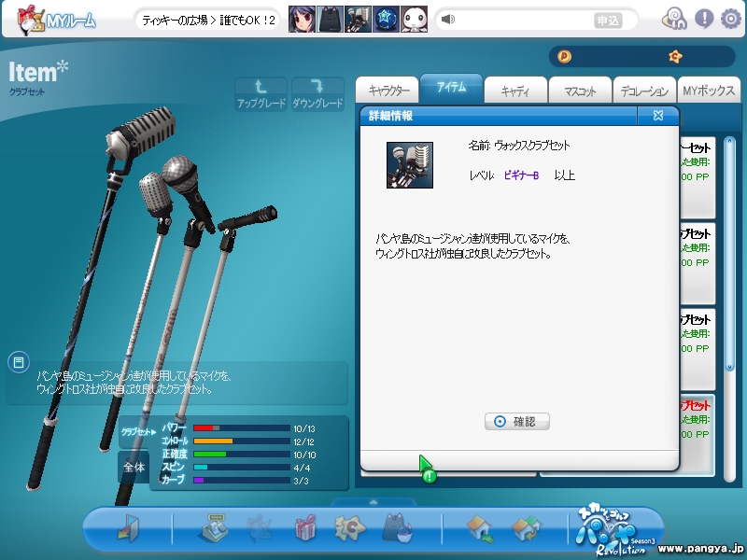Open the cash register shop icon

tap(214, 527)
